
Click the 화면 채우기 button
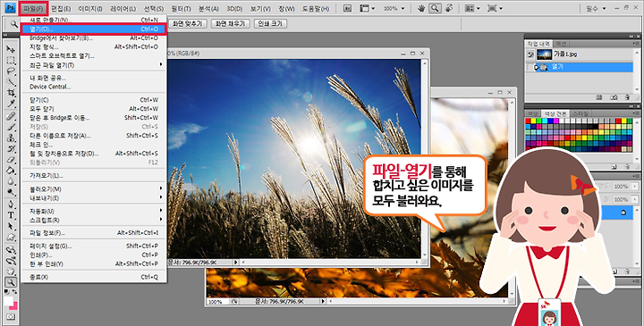[x=230, y=24]
